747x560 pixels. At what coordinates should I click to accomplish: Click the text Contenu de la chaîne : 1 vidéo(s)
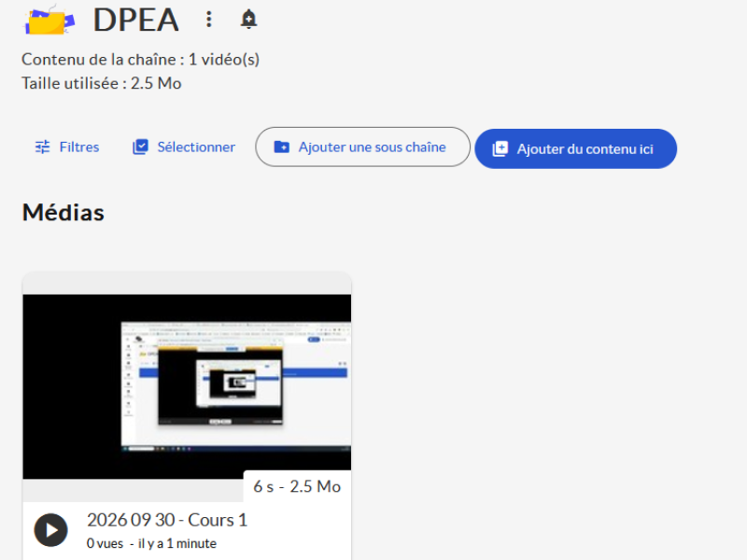pyautogui.click(x=141, y=60)
